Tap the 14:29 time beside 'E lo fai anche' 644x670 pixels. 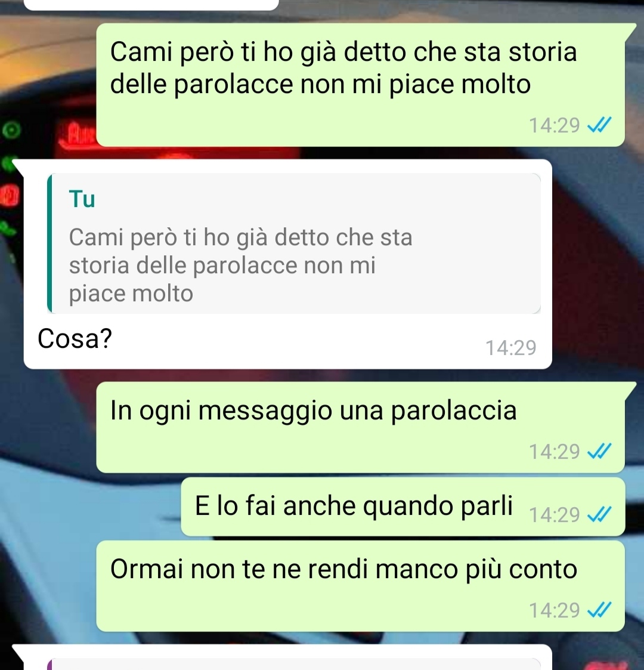coord(555,515)
